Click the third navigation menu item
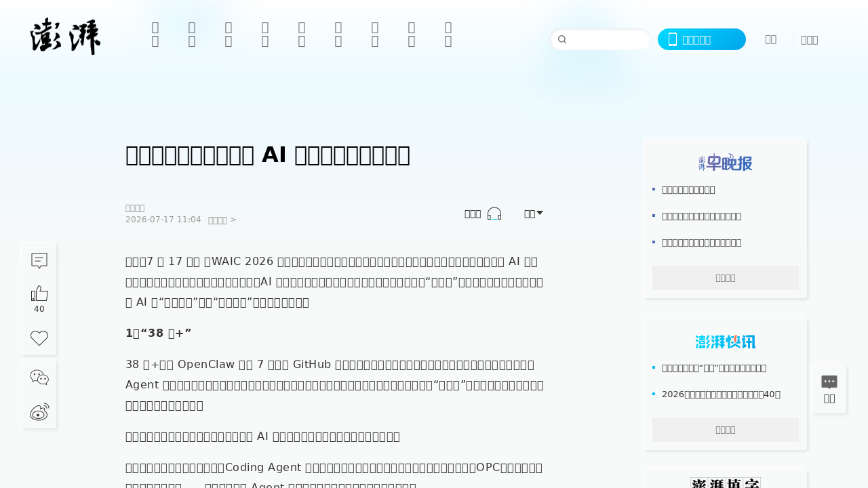Screen dimensions: 868x488 (x=229, y=34)
